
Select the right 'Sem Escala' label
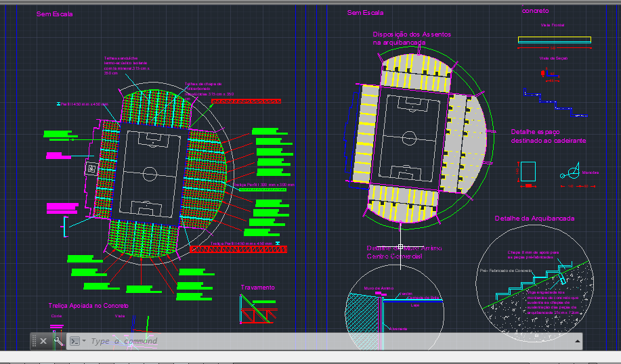coord(365,13)
